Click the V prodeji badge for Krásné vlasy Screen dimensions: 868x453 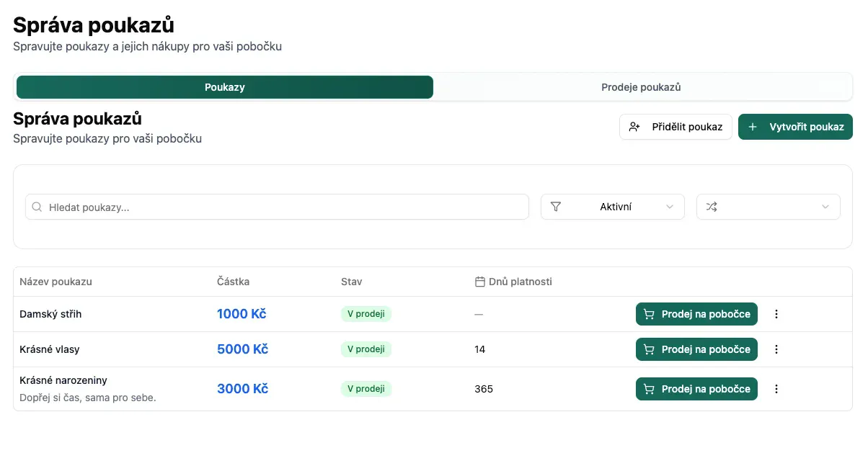[366, 349]
